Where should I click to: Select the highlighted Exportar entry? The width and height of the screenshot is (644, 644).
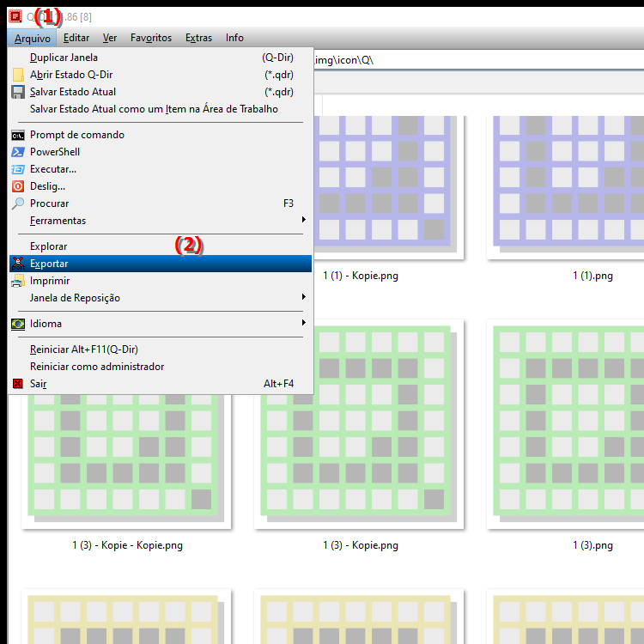[x=161, y=264]
